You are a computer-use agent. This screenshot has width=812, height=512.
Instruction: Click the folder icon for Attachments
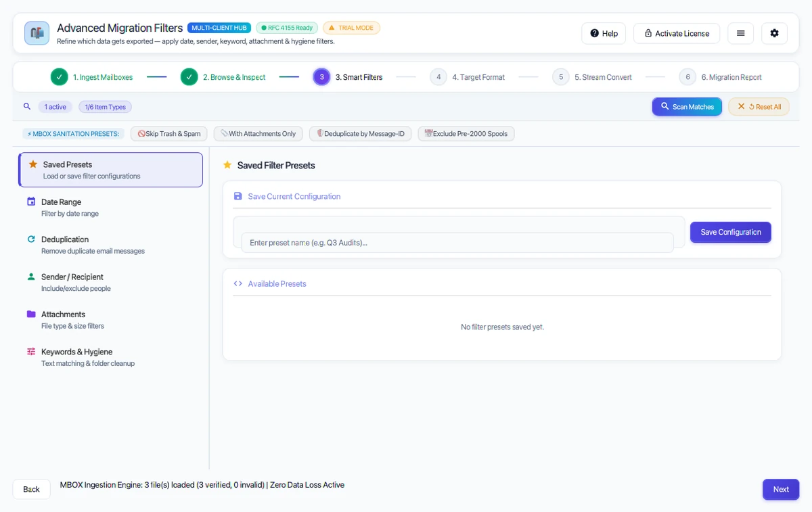point(31,314)
